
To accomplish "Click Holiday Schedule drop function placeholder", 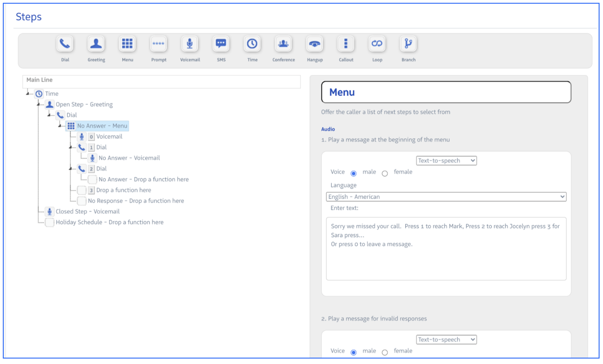I will pos(109,222).
